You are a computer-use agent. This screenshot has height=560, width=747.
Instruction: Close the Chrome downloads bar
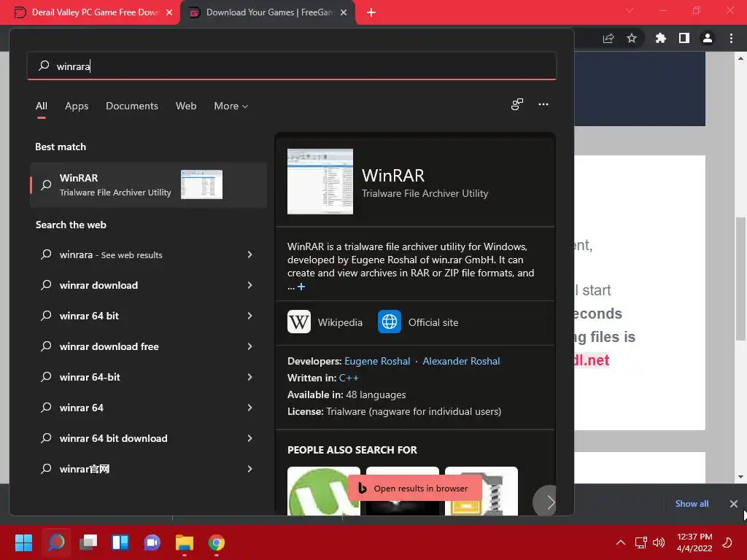[734, 503]
